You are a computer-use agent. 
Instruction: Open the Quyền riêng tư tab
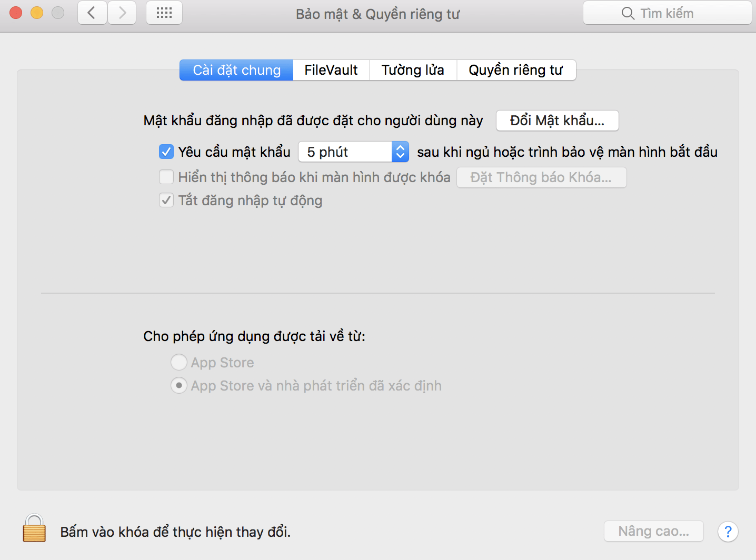pos(516,70)
